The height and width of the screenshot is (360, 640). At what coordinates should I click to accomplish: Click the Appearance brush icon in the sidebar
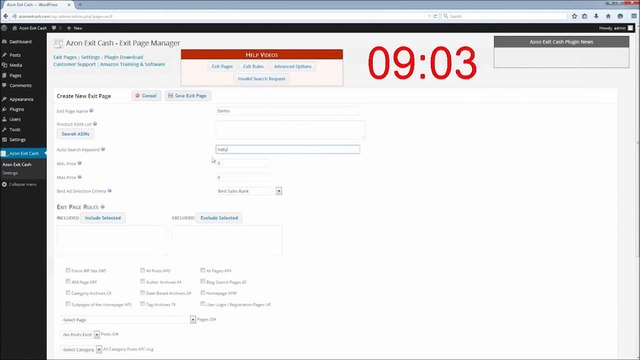[x=4, y=99]
